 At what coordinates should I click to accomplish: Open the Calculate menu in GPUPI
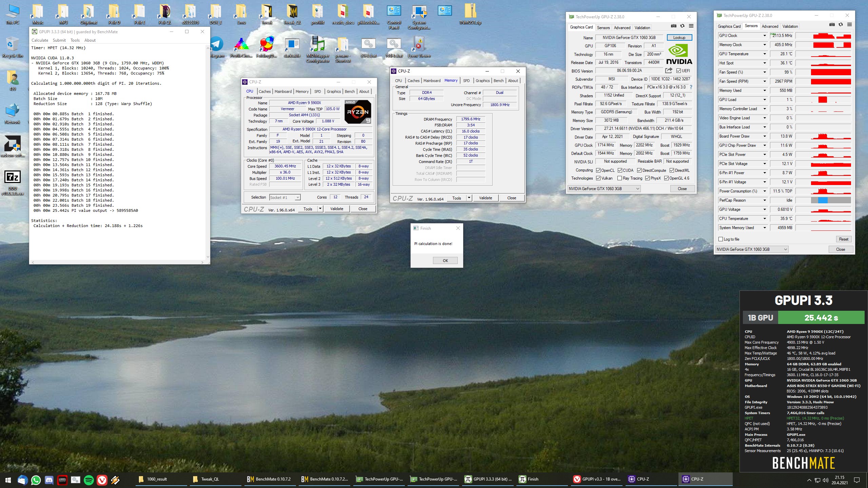click(40, 40)
